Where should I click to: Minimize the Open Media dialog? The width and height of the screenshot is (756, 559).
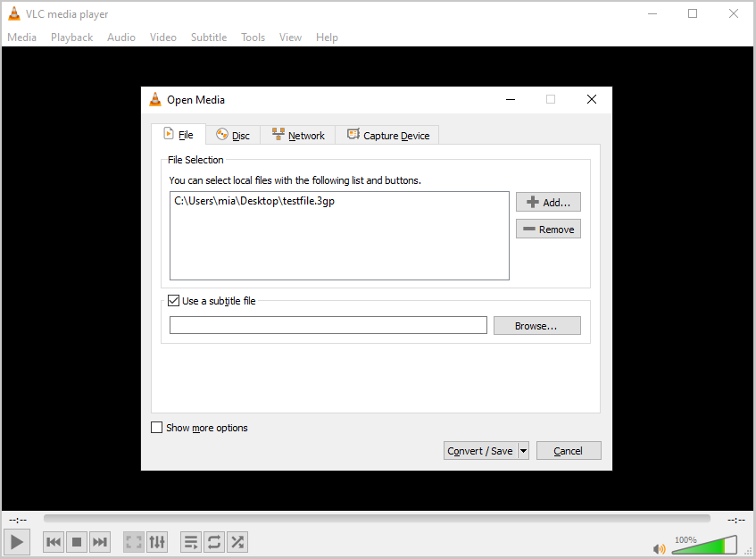point(511,99)
